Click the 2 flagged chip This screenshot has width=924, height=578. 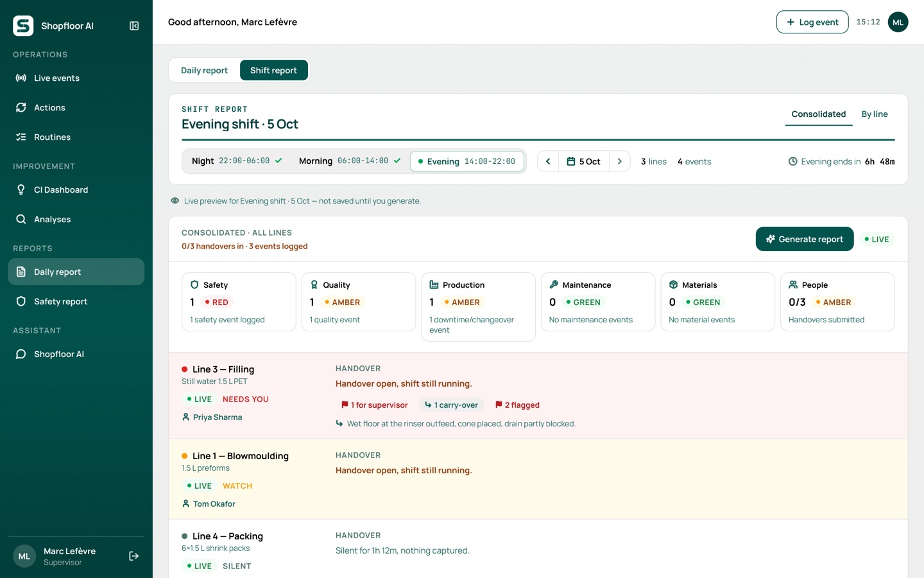(x=517, y=405)
